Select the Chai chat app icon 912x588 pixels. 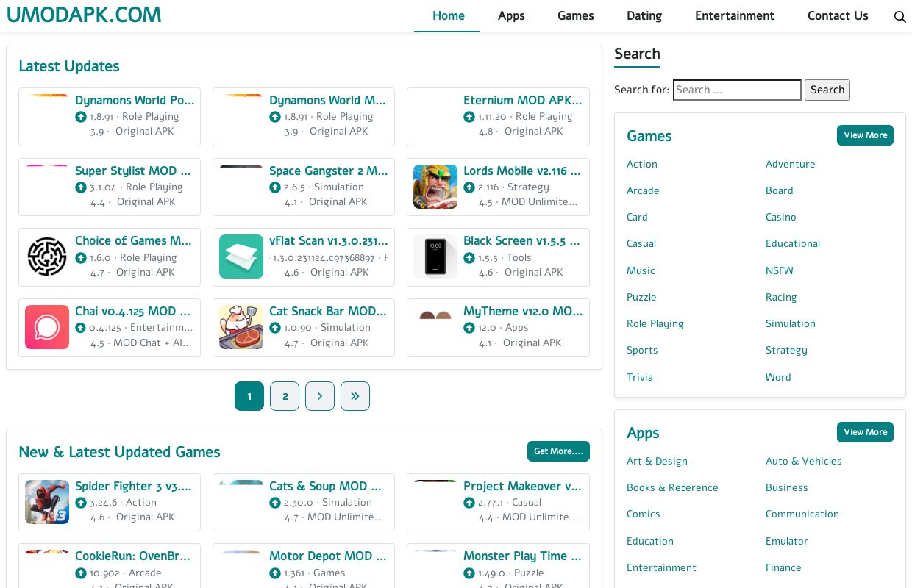click(47, 327)
